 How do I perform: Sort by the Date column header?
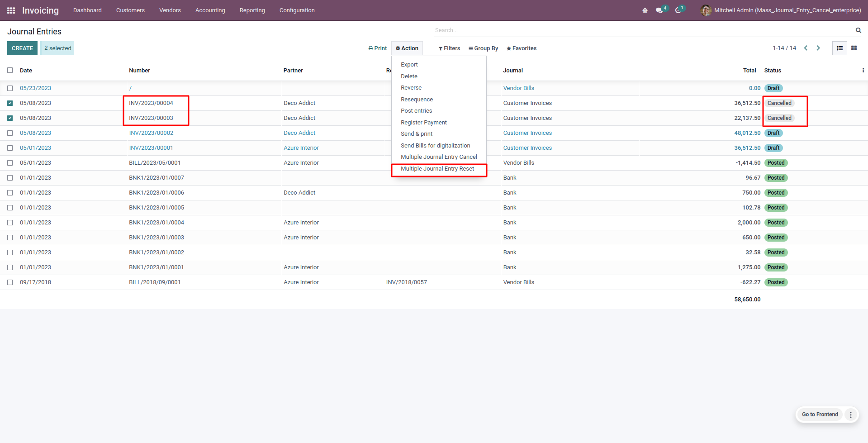coord(26,71)
